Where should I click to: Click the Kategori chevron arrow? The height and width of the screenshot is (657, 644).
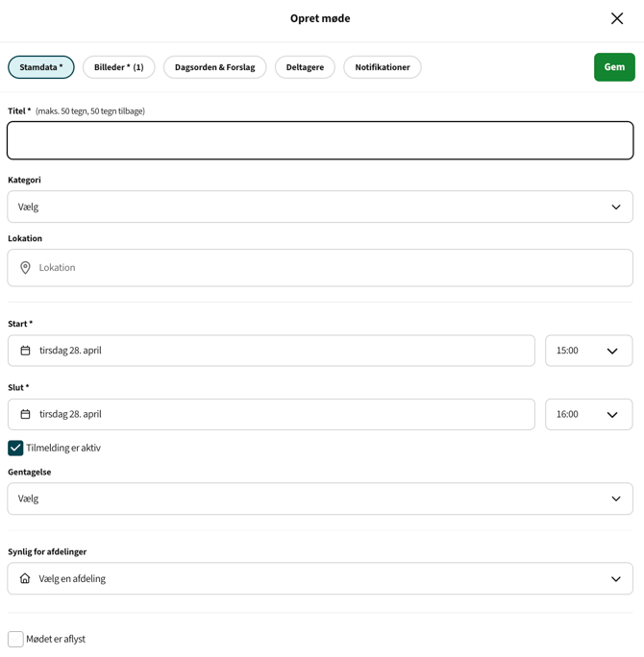point(616,207)
